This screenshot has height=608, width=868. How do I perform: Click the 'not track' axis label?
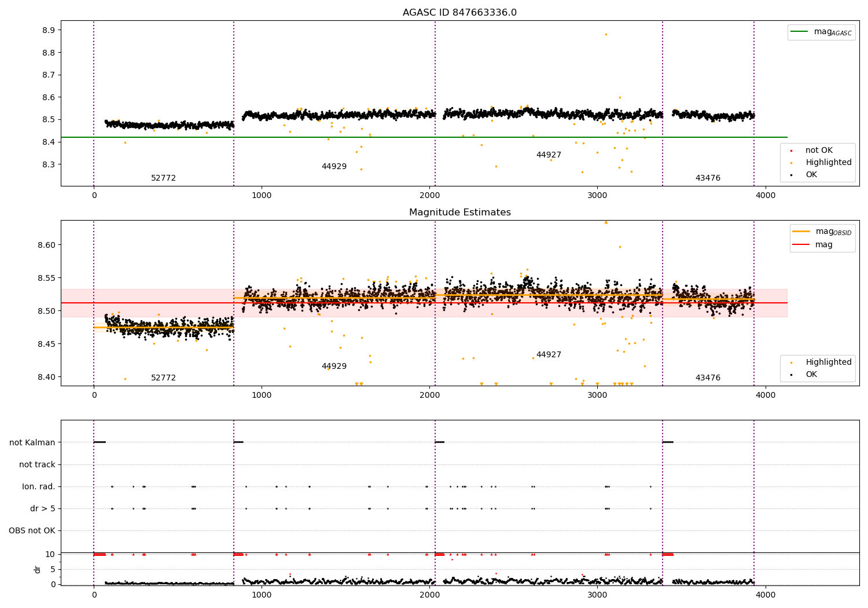37,465
